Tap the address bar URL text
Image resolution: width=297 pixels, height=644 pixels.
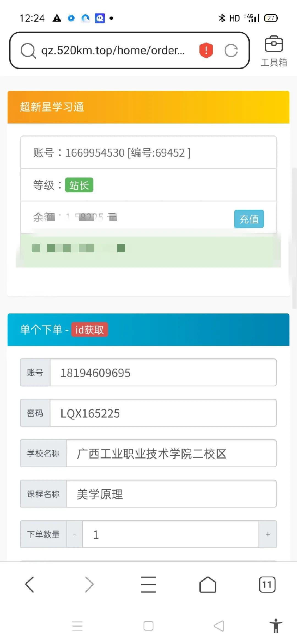coord(113,51)
